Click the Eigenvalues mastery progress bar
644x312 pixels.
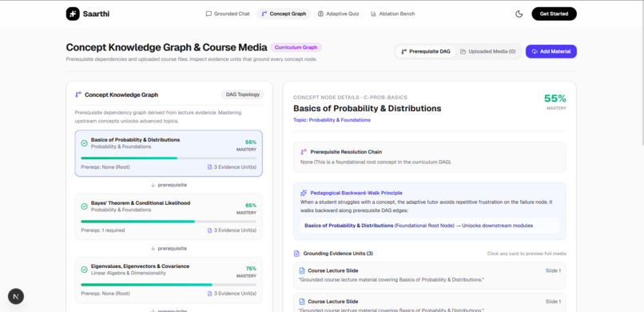169,285
